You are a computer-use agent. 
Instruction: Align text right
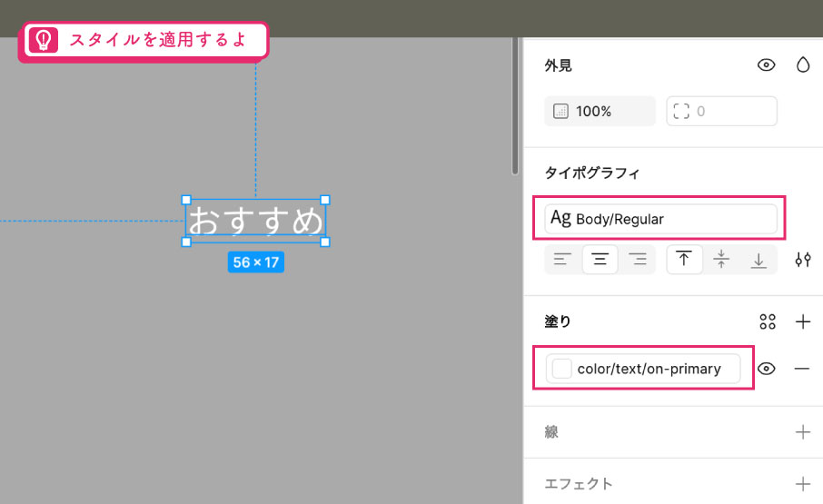pyautogui.click(x=637, y=259)
